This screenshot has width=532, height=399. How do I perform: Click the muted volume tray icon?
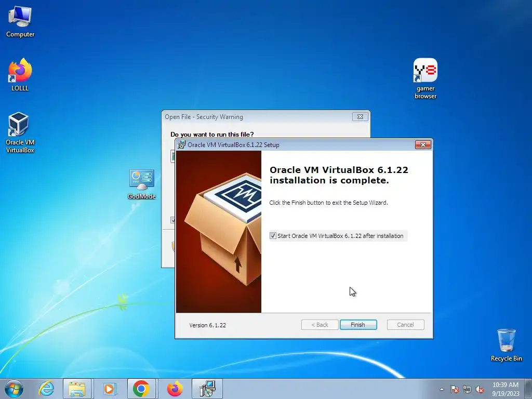pyautogui.click(x=480, y=389)
